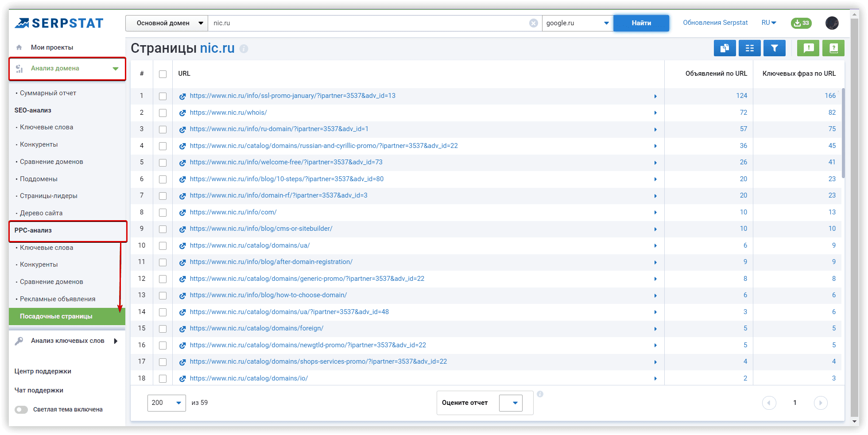Click info icon beside Оцените отчет
The height and width of the screenshot is (435, 868).
pyautogui.click(x=540, y=394)
